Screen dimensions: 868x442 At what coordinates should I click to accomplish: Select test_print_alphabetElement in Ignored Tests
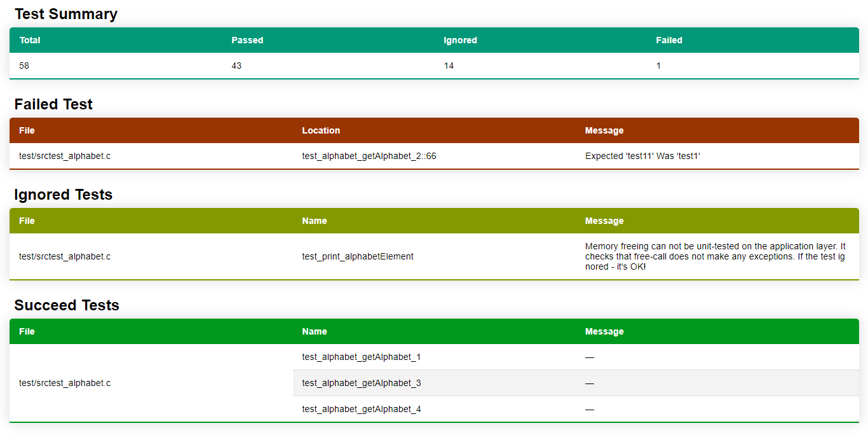358,256
